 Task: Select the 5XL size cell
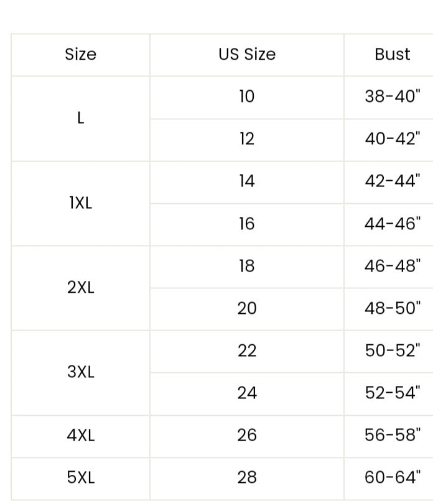[x=80, y=477]
